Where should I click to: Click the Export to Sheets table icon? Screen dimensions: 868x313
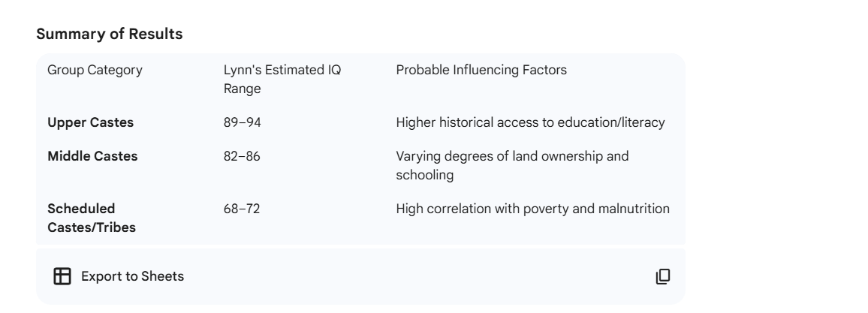tap(62, 276)
